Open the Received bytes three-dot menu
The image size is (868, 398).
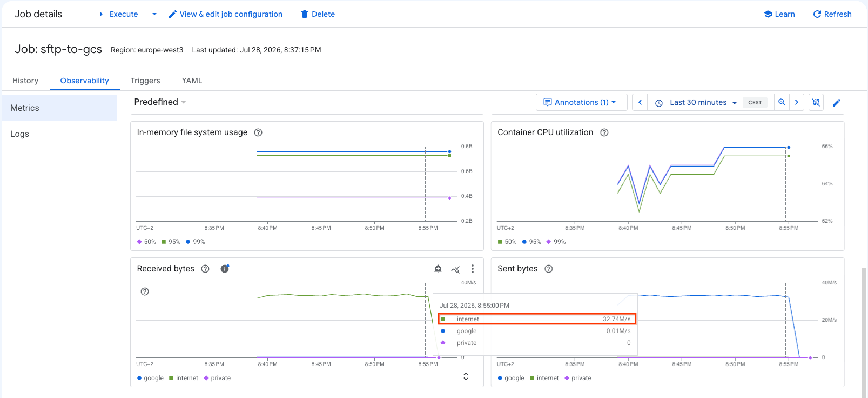pyautogui.click(x=473, y=269)
